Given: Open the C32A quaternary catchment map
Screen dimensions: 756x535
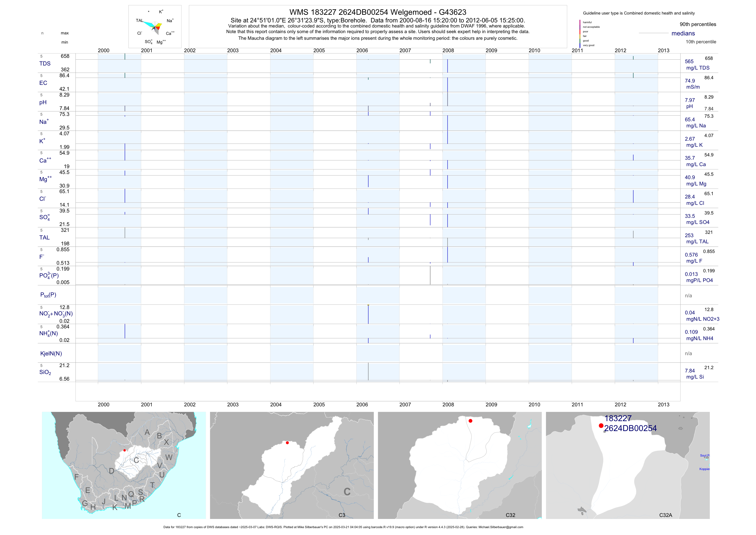Looking at the screenshot, I should pyautogui.click(x=628, y=465).
